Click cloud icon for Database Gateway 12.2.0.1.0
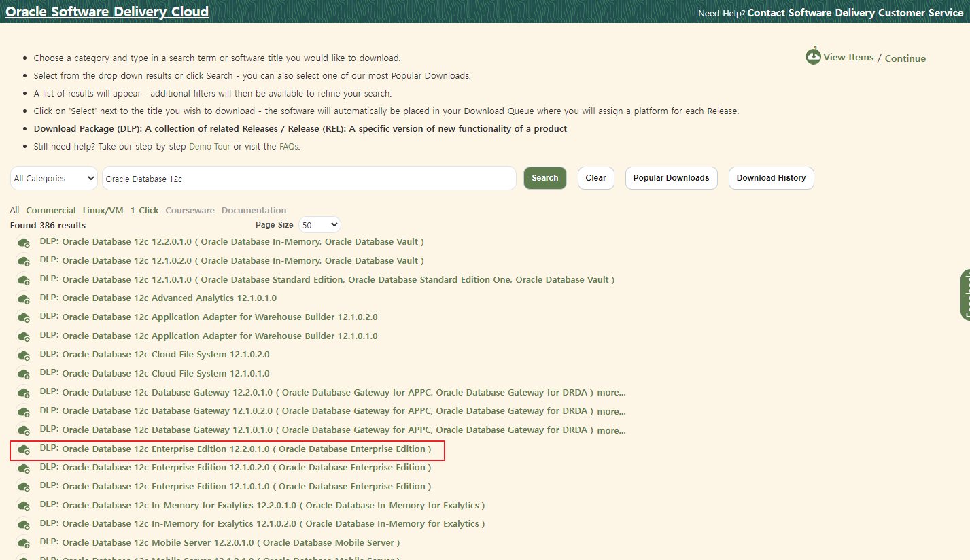This screenshot has height=560, width=970. pyautogui.click(x=24, y=393)
